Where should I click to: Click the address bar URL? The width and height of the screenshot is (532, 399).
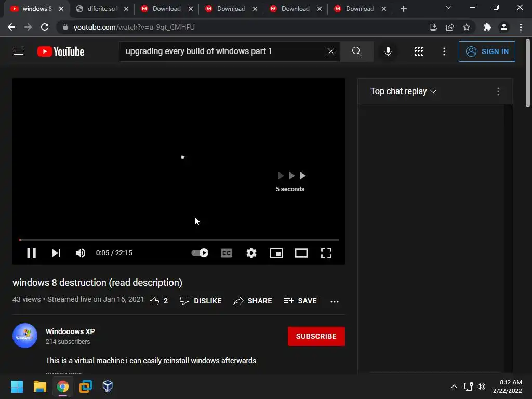134,27
